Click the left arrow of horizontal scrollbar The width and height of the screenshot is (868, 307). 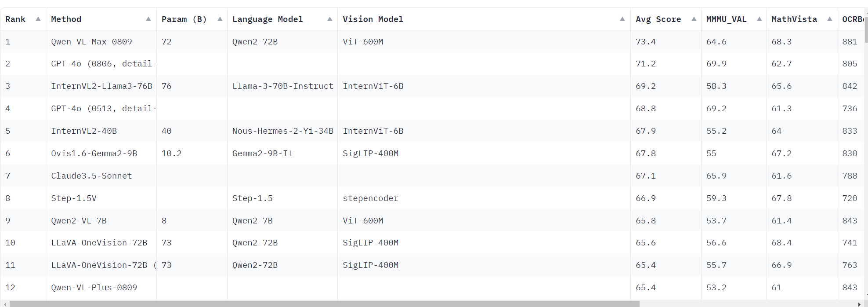pos(4,303)
